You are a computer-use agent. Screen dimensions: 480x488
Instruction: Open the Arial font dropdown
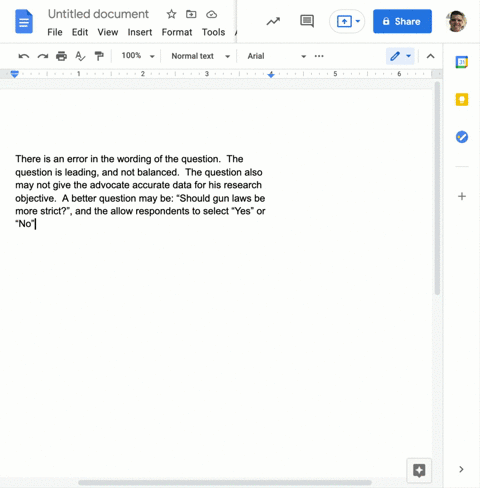point(276,56)
